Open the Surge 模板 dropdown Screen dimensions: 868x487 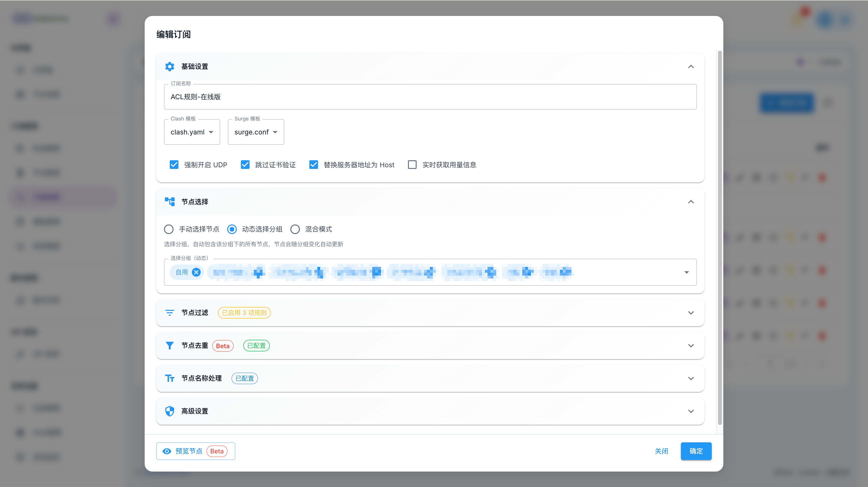[256, 132]
